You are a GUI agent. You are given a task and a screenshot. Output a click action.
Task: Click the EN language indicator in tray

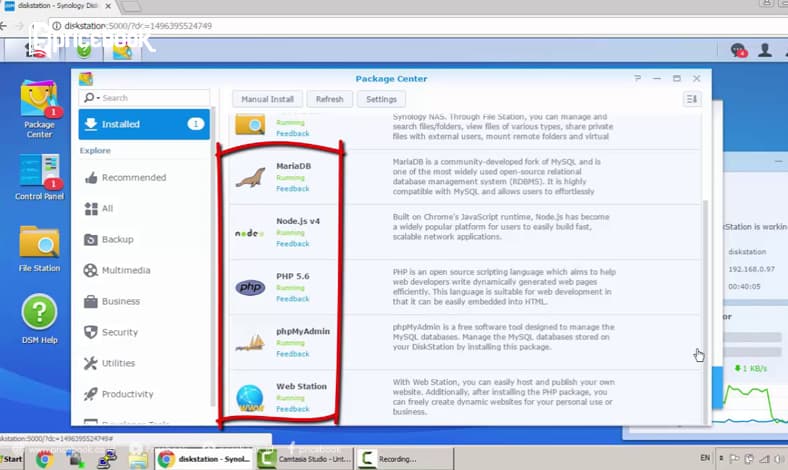click(705, 458)
